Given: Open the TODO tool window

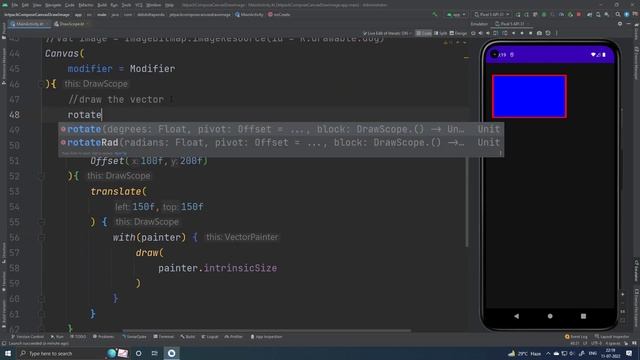Looking at the screenshot, I should pyautogui.click(x=78, y=337).
